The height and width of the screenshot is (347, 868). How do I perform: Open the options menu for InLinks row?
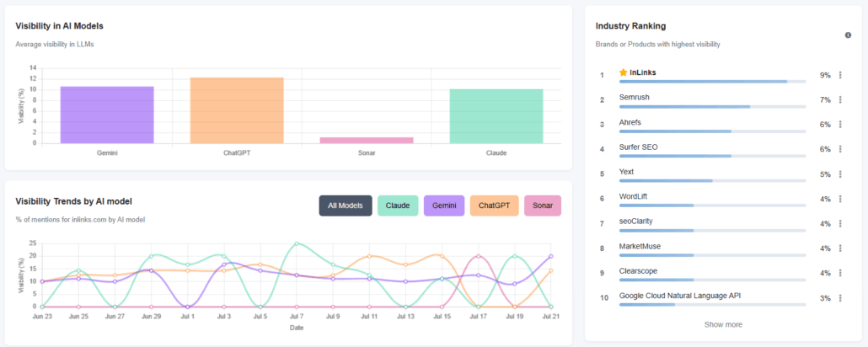point(840,75)
